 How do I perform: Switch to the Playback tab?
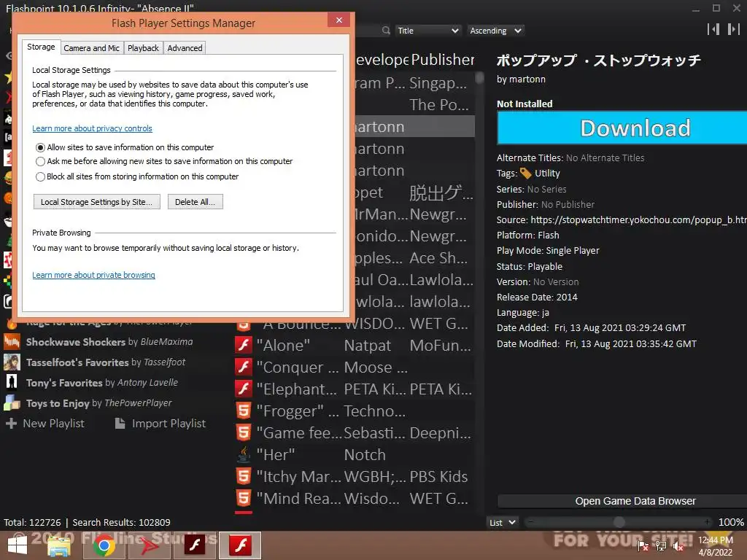[143, 48]
